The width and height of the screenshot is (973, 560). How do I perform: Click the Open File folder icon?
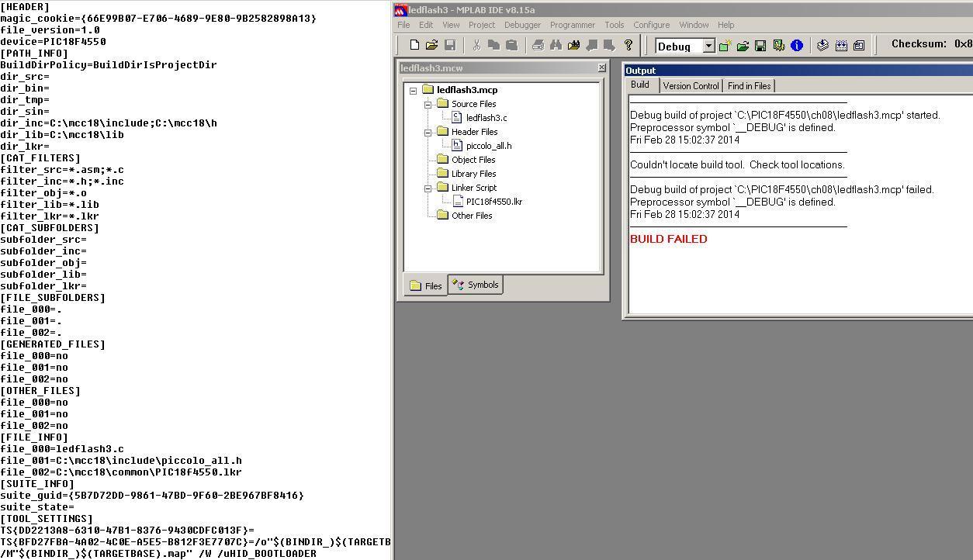(x=432, y=46)
